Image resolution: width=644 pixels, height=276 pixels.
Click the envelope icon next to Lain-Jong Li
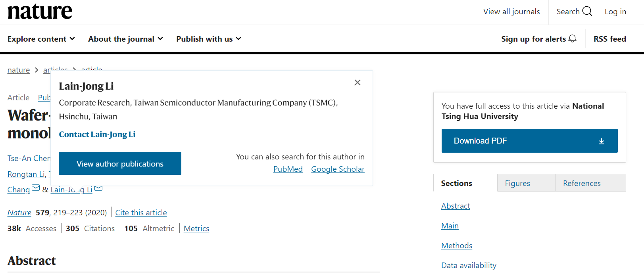(x=98, y=188)
